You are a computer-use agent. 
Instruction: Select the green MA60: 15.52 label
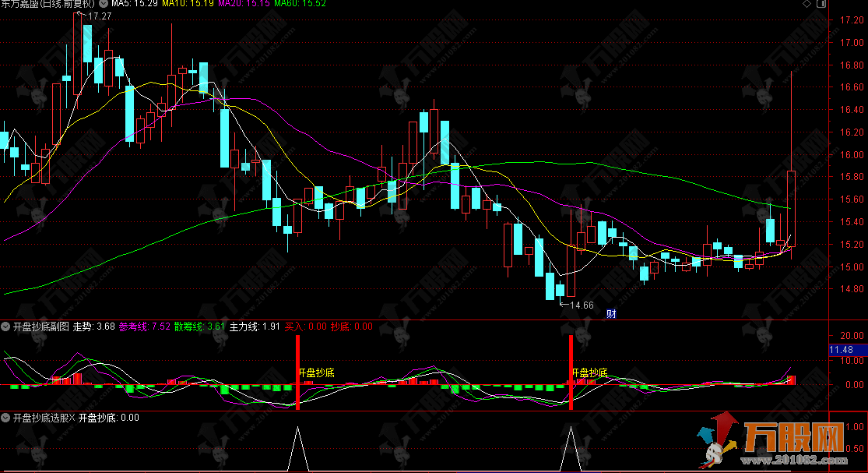(300, 3)
